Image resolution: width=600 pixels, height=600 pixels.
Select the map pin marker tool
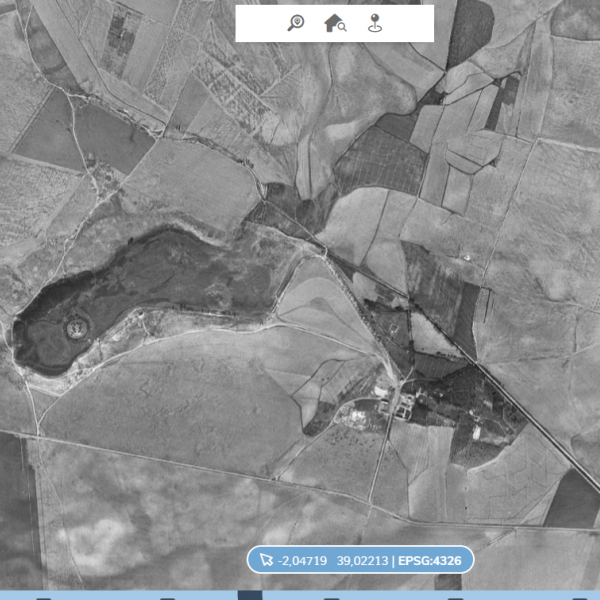click(375, 23)
